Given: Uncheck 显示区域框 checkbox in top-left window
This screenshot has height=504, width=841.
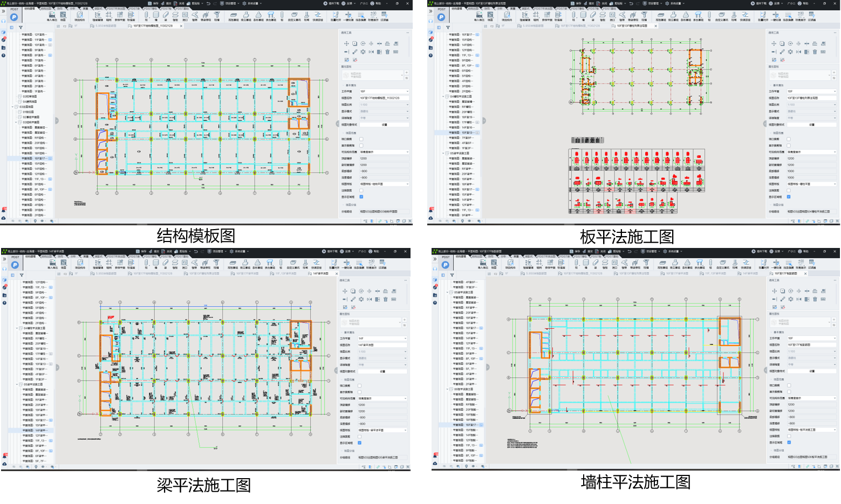Looking at the screenshot, I should (x=361, y=197).
